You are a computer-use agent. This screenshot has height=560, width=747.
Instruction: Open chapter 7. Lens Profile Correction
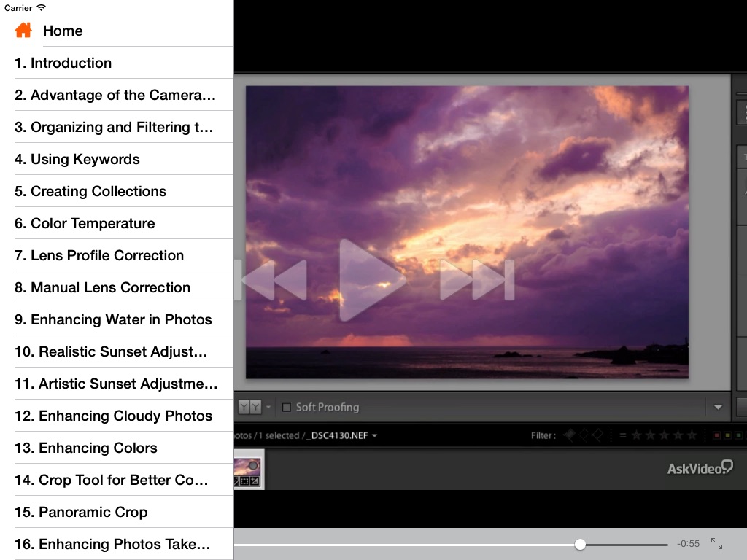pos(117,255)
